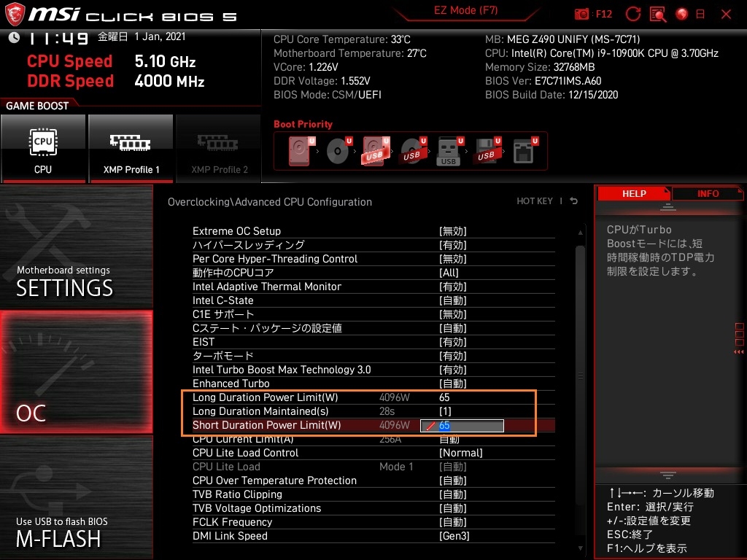Open the DMI Link Speed Gen3 option
747x560 pixels.
(454, 536)
